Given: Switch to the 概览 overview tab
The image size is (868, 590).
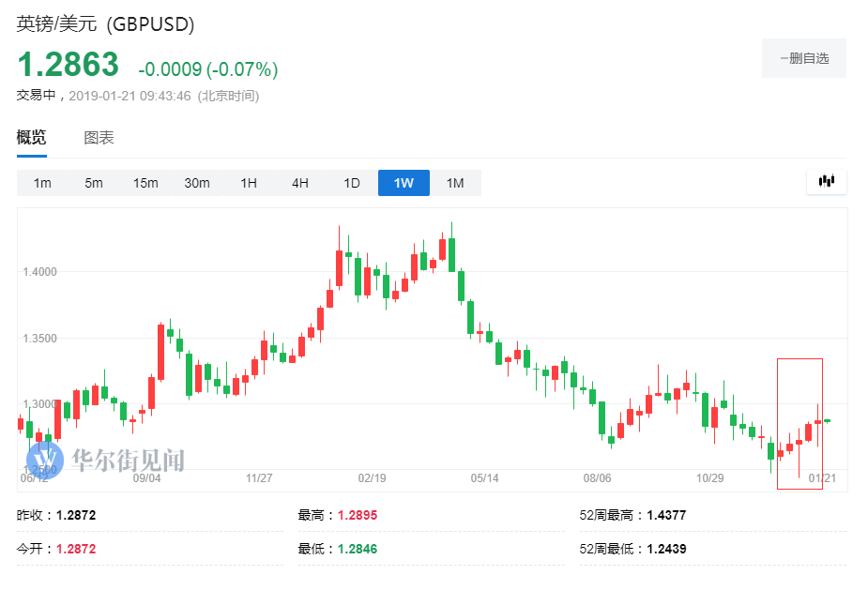Looking at the screenshot, I should pos(31,137).
